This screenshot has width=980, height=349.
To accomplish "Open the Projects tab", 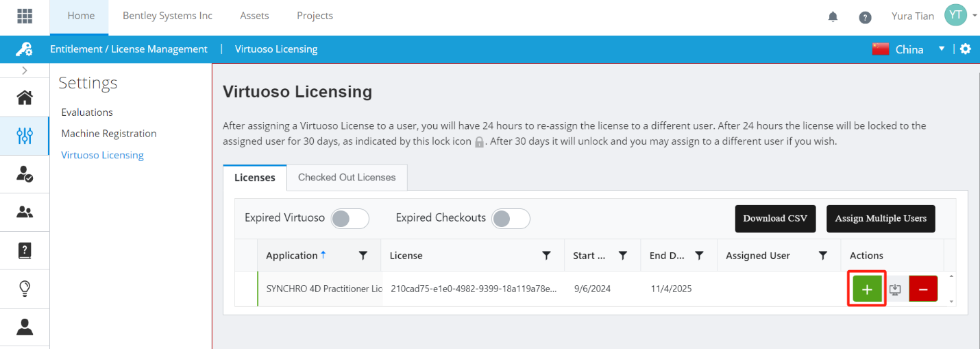I will (x=315, y=16).
